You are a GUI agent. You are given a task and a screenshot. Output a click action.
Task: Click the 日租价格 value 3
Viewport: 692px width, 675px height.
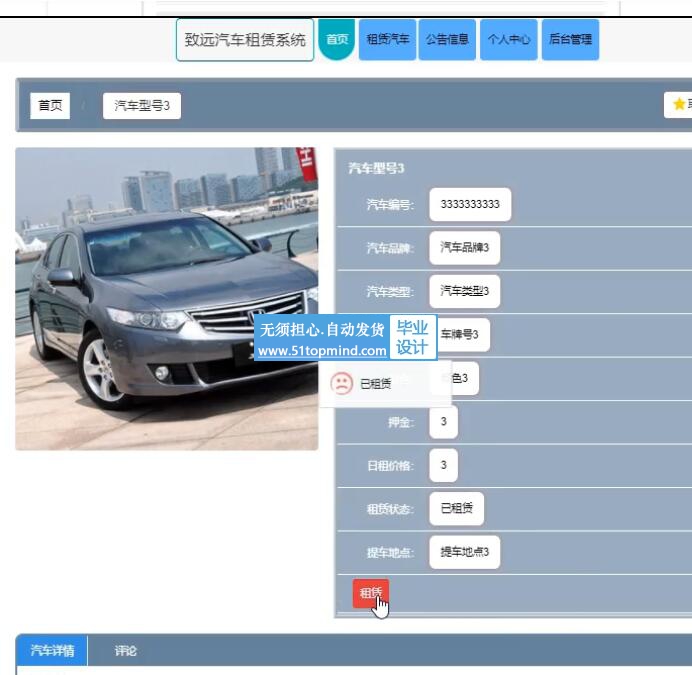click(444, 465)
